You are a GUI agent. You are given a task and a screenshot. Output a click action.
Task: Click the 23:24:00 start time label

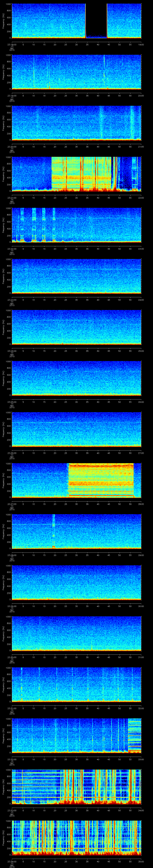[12, 351]
